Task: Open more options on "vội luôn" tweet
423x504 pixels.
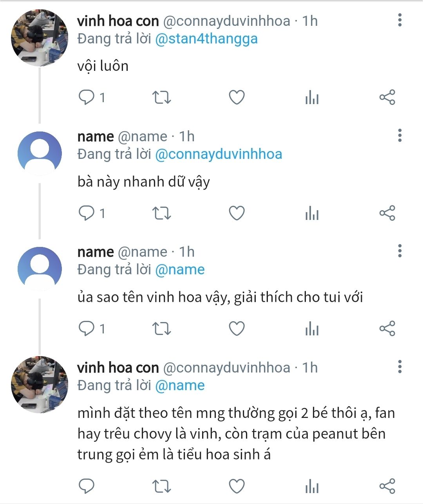Action: (399, 20)
